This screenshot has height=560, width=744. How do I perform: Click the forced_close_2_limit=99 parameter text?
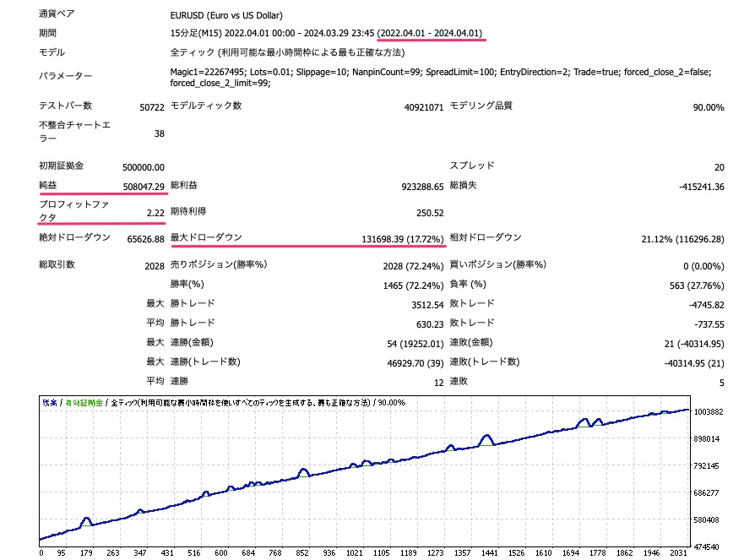tap(220, 83)
